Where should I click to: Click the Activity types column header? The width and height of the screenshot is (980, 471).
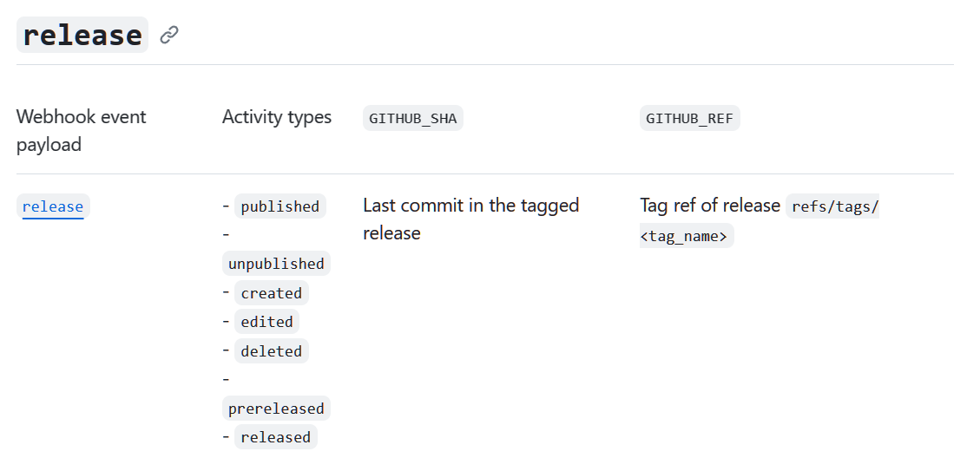(277, 117)
